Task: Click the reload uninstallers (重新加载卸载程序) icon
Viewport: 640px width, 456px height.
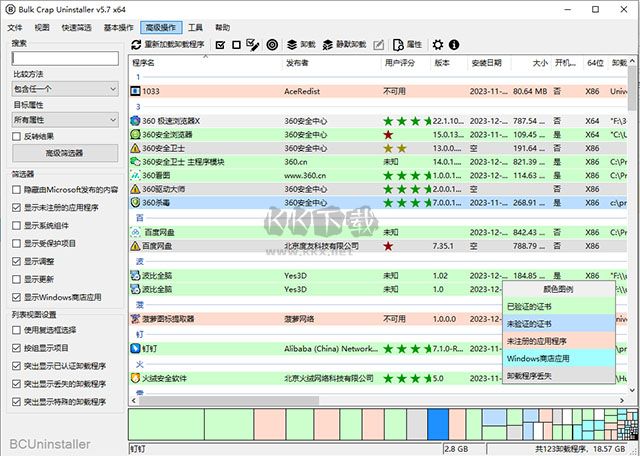Action: (136, 45)
